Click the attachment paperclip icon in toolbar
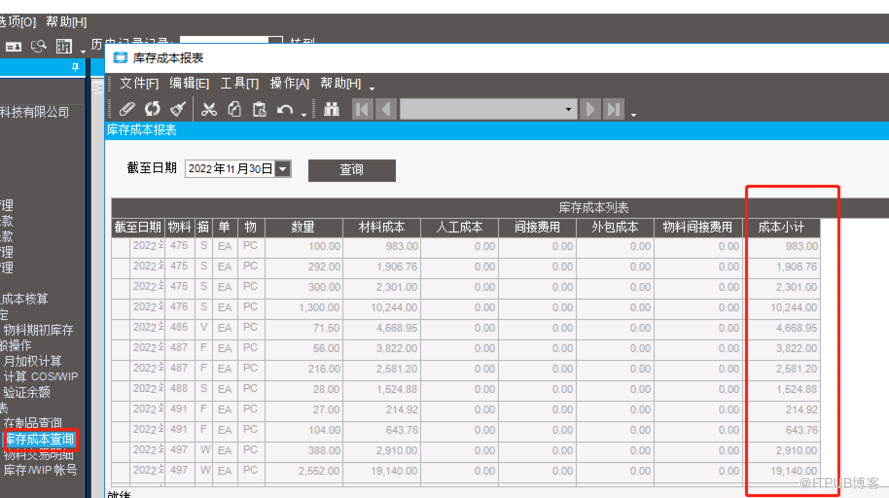The width and height of the screenshot is (889, 498). 127,109
